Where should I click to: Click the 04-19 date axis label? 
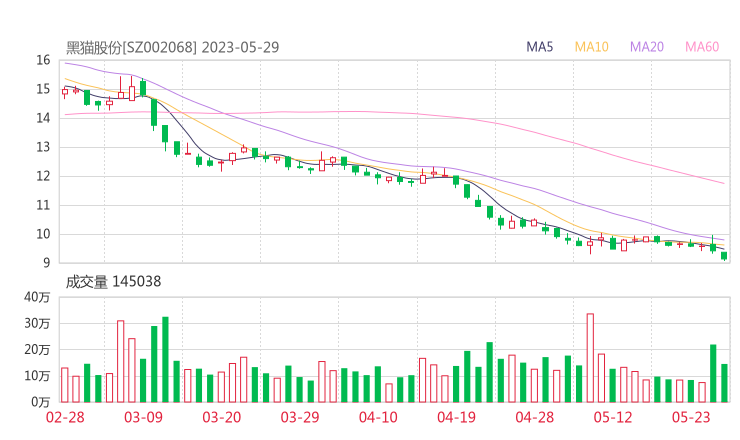pyautogui.click(x=456, y=417)
